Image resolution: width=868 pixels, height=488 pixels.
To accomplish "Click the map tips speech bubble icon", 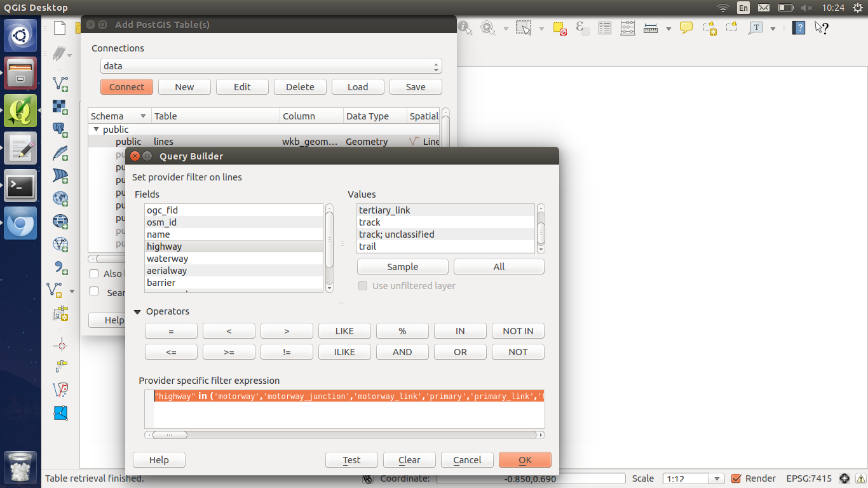I will 686,28.
